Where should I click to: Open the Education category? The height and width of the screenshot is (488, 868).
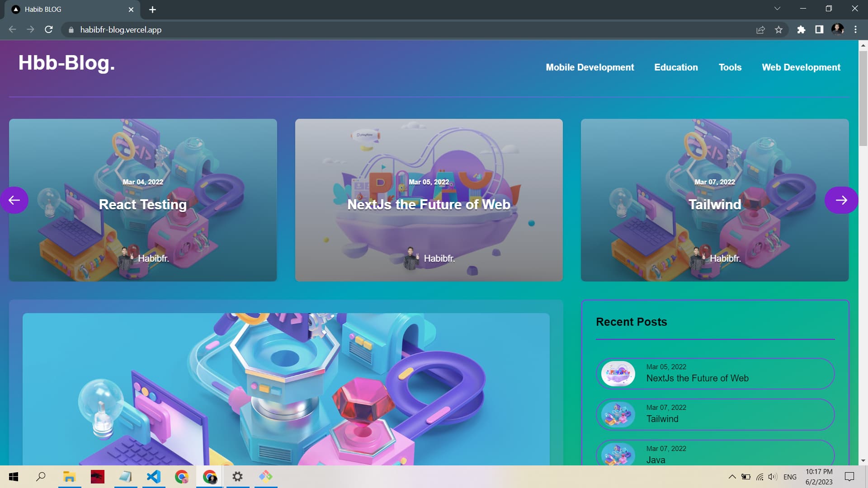(x=676, y=67)
